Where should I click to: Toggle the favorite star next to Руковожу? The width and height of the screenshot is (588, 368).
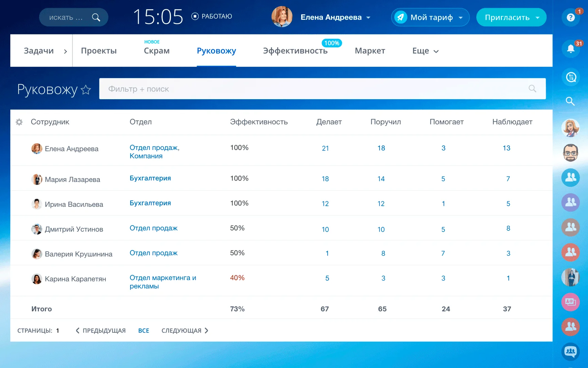[x=86, y=90]
